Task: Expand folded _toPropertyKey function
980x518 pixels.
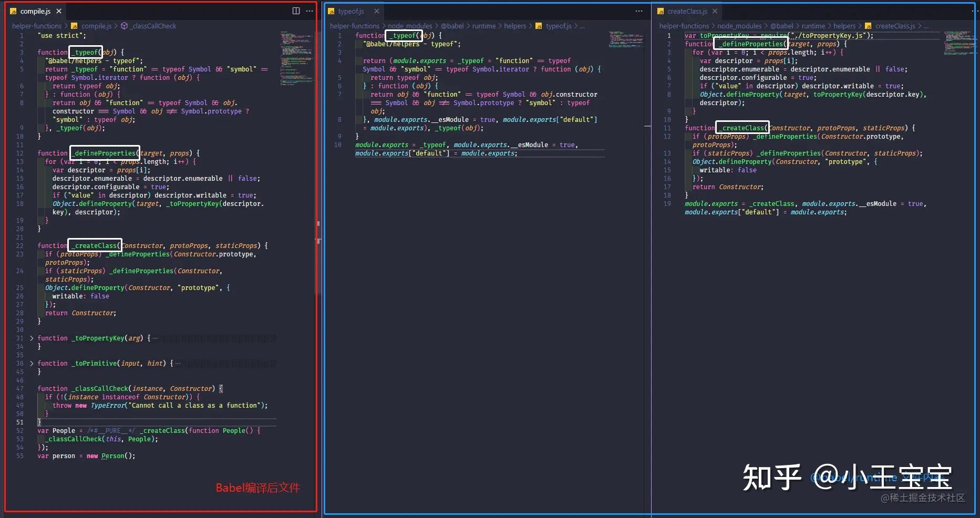Action: pos(32,338)
